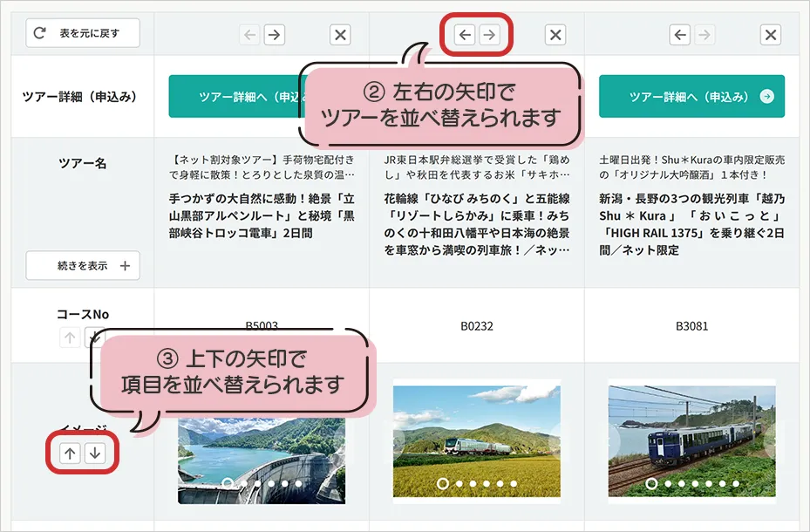Click the circled up arrow in イメージ row
This screenshot has height=532, width=810.
coord(70,453)
